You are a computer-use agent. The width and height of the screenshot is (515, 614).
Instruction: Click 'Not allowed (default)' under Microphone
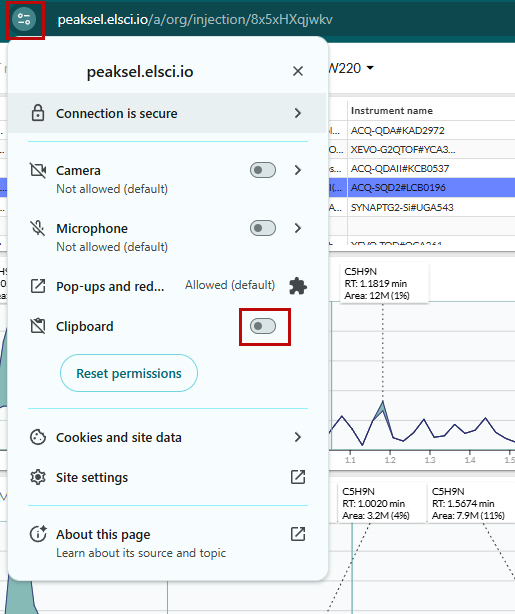112,247
